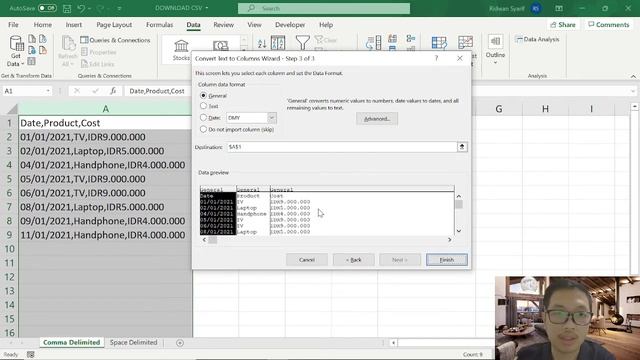Click Data preview scroll down arrow

pos(459,231)
